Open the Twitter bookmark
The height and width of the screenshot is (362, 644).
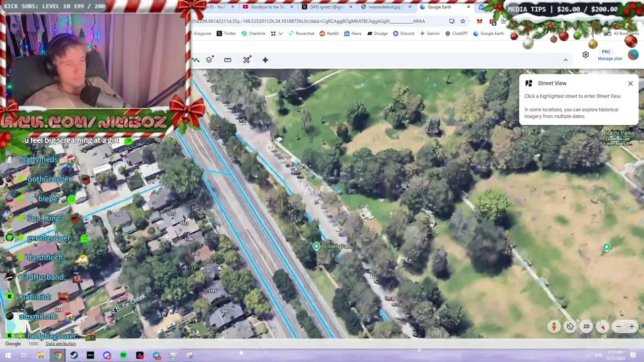point(226,34)
